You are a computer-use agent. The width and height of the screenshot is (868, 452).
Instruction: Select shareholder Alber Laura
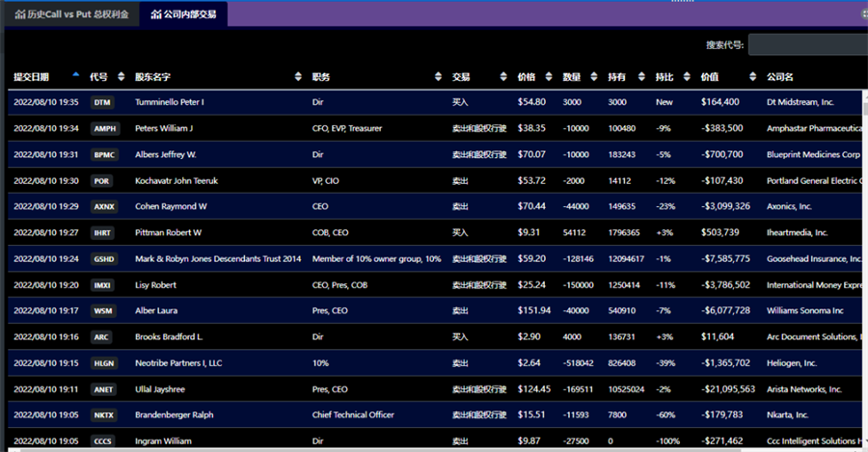[x=156, y=311]
